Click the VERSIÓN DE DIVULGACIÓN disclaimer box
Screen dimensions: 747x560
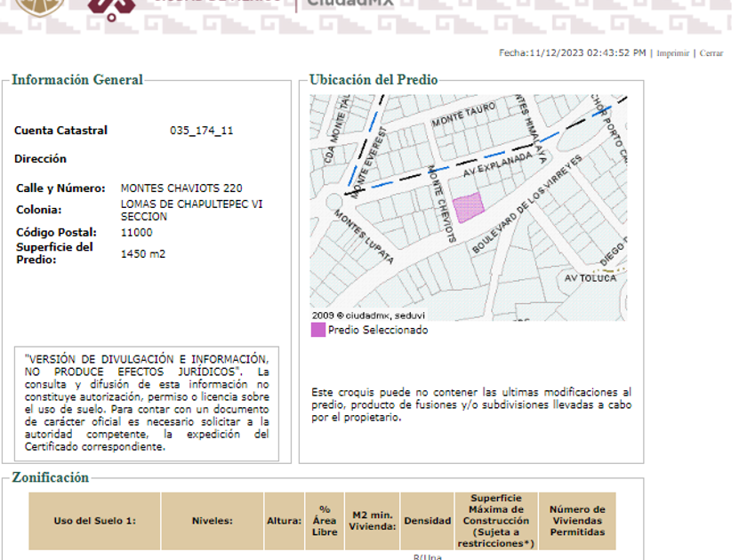click(x=147, y=404)
